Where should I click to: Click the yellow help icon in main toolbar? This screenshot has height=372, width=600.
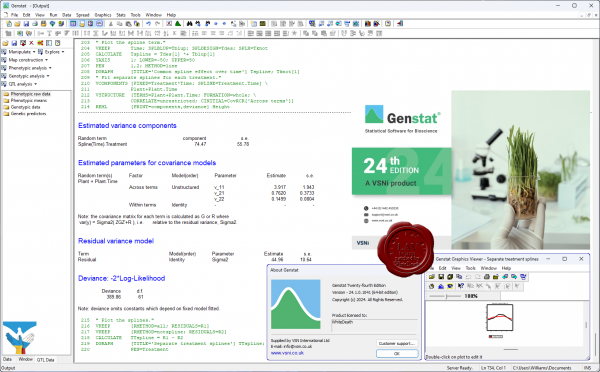click(x=388, y=23)
